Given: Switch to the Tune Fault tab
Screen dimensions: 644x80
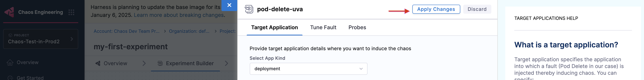Looking at the screenshot, I should click(323, 27).
